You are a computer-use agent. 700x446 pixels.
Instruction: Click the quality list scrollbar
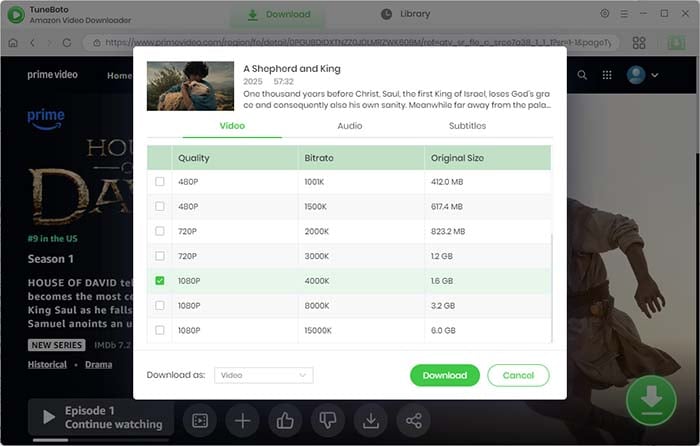552,287
